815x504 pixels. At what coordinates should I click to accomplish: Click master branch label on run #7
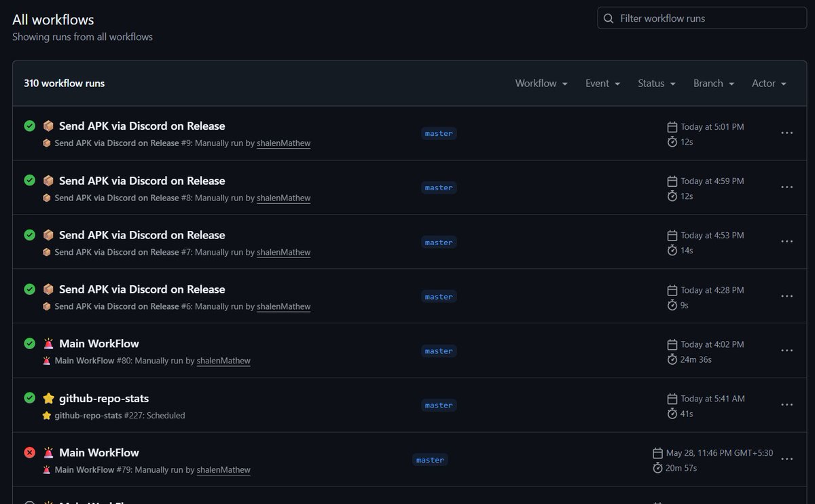click(x=439, y=242)
